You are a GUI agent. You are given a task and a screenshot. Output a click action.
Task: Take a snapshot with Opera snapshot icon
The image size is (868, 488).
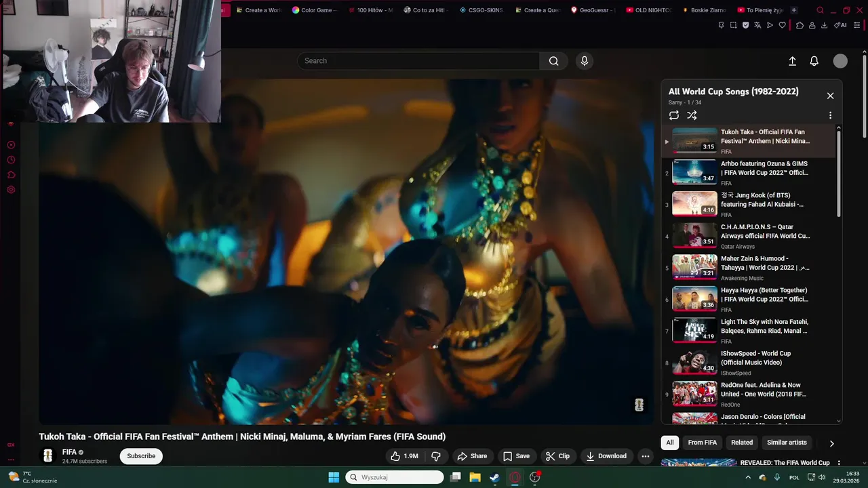point(733,25)
